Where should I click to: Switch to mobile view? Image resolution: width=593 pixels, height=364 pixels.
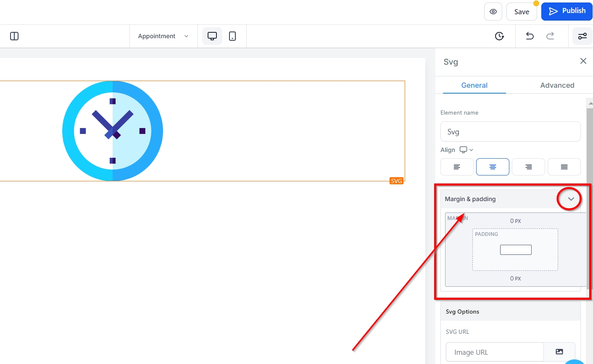pyautogui.click(x=232, y=36)
